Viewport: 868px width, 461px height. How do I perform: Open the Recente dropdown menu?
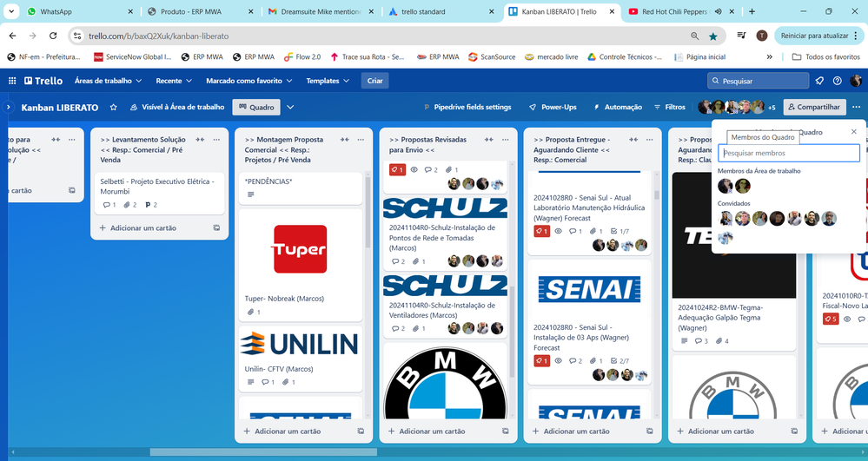click(174, 81)
